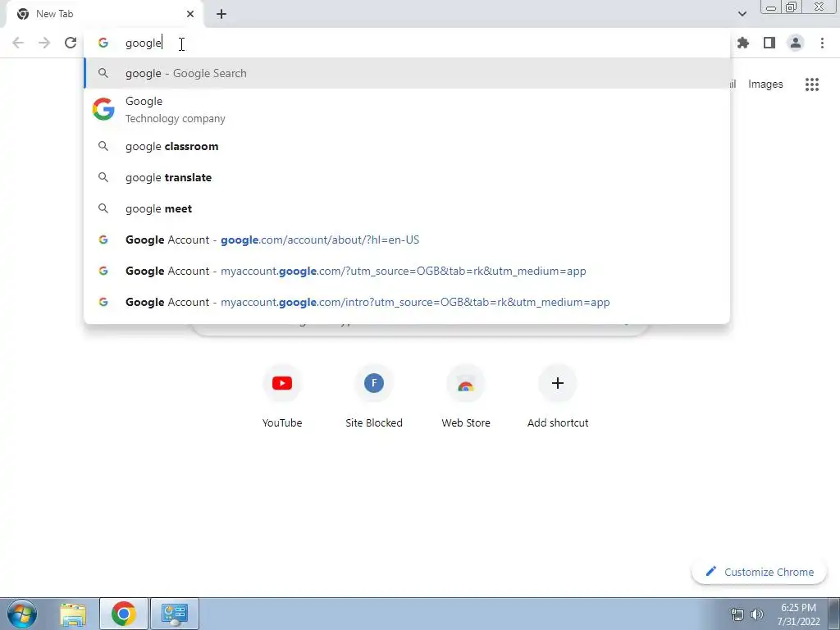840x630 pixels.
Task: Open the YouTube shortcut
Action: tap(282, 396)
